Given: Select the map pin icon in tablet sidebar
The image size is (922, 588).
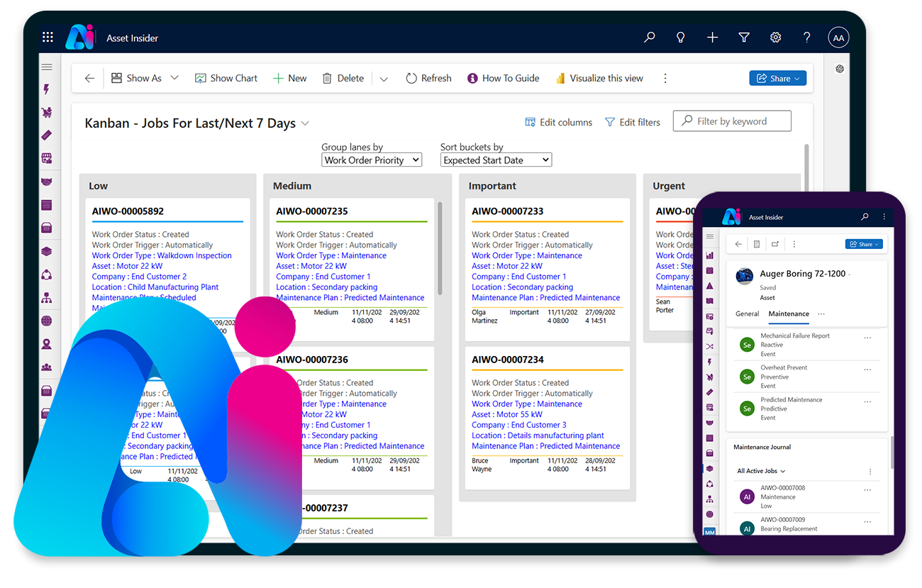Looking at the screenshot, I should [47, 345].
